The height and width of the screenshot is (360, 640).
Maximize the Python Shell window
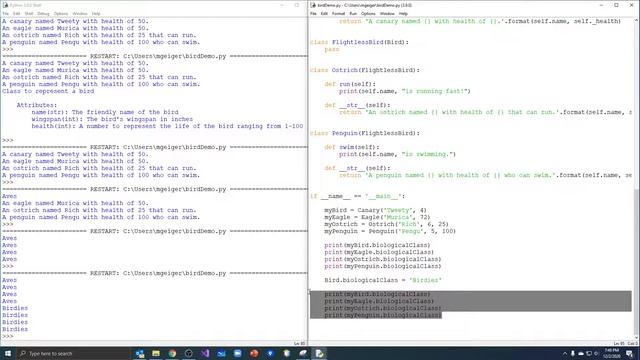(297, 5)
